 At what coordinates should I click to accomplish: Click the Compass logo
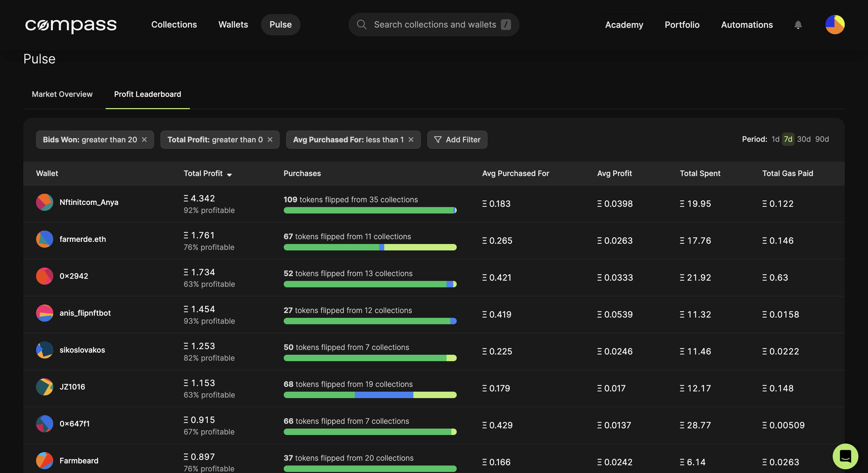tap(71, 25)
